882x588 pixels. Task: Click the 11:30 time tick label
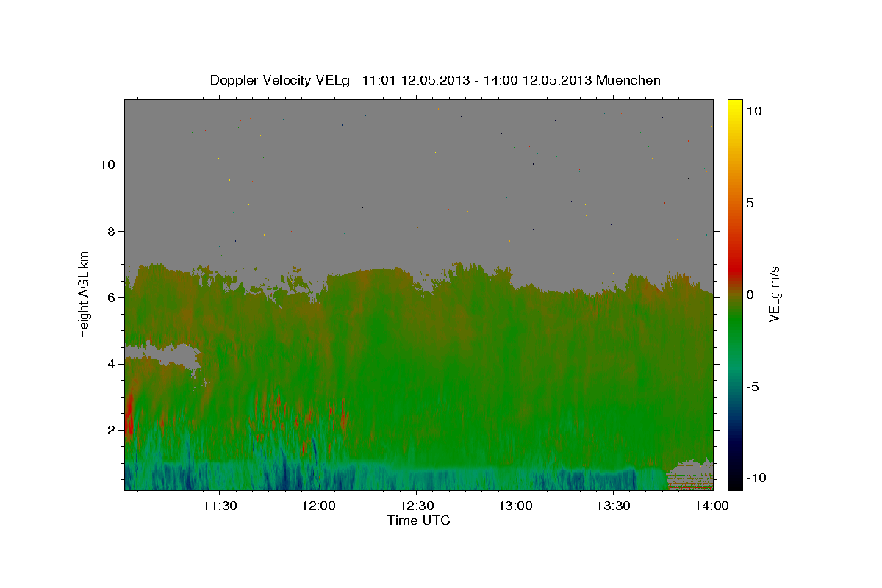coord(220,506)
